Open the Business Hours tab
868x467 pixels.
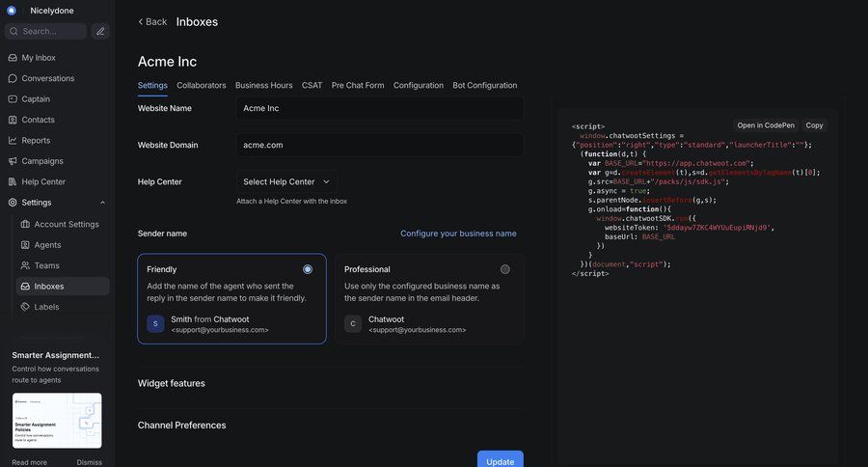click(x=263, y=85)
